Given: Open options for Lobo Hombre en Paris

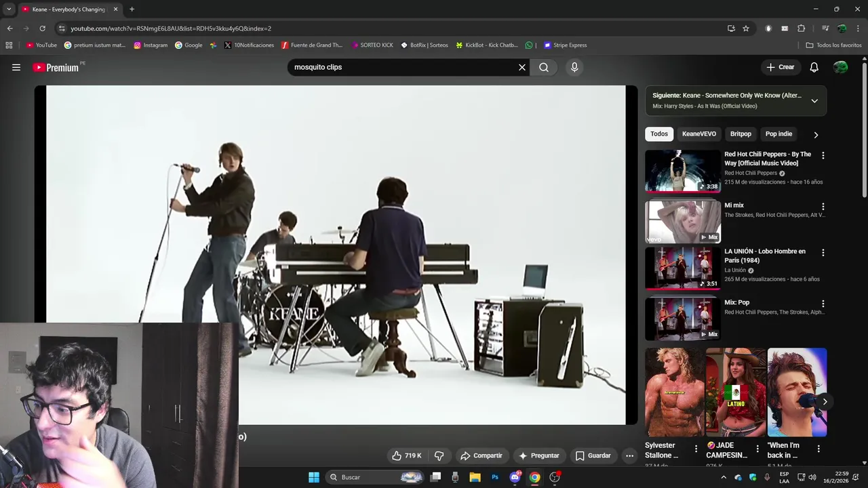Looking at the screenshot, I should pos(823,253).
